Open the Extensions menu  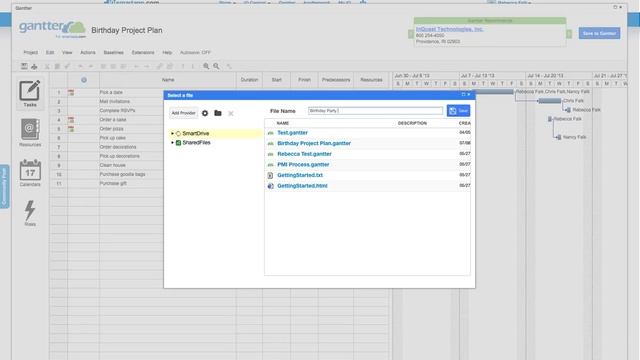(x=143, y=53)
